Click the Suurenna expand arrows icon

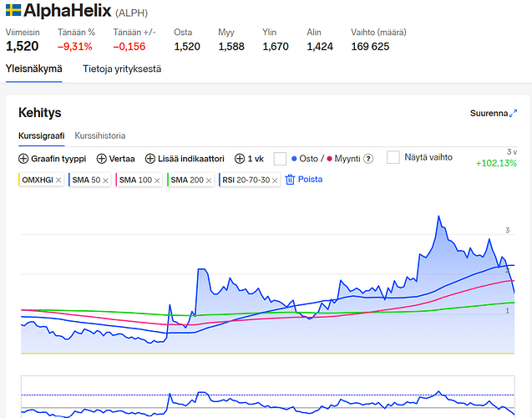(x=514, y=113)
